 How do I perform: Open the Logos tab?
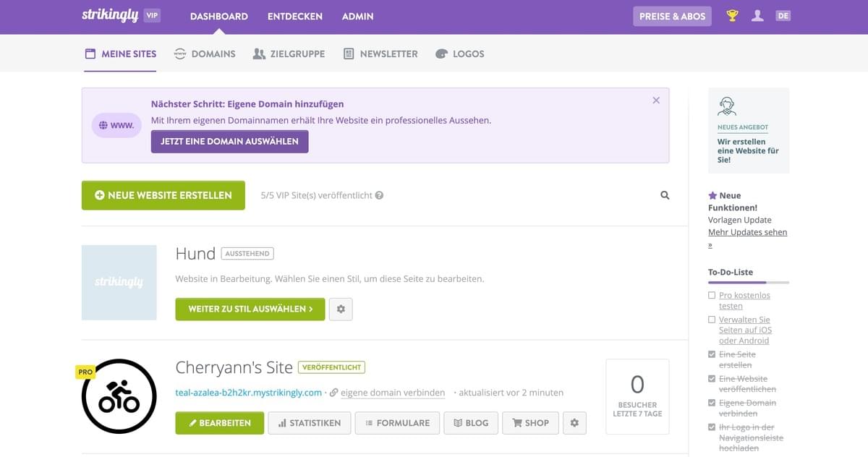pyautogui.click(x=460, y=54)
